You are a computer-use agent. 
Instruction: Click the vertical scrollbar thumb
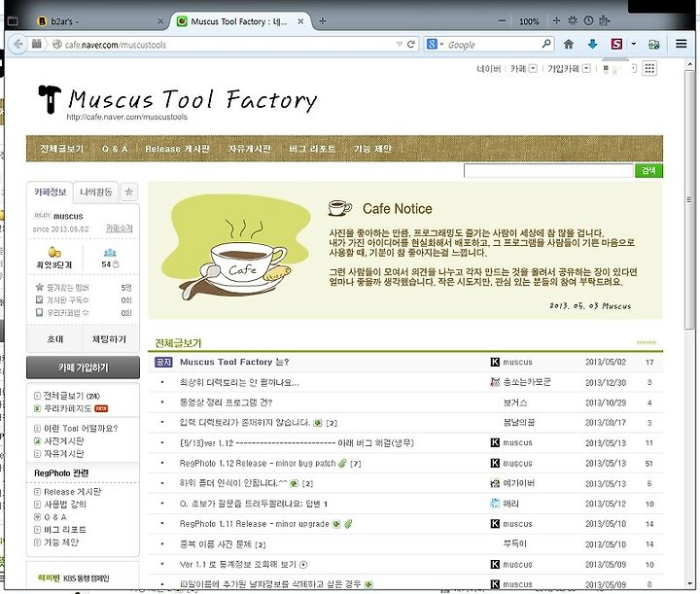[x=689, y=199]
